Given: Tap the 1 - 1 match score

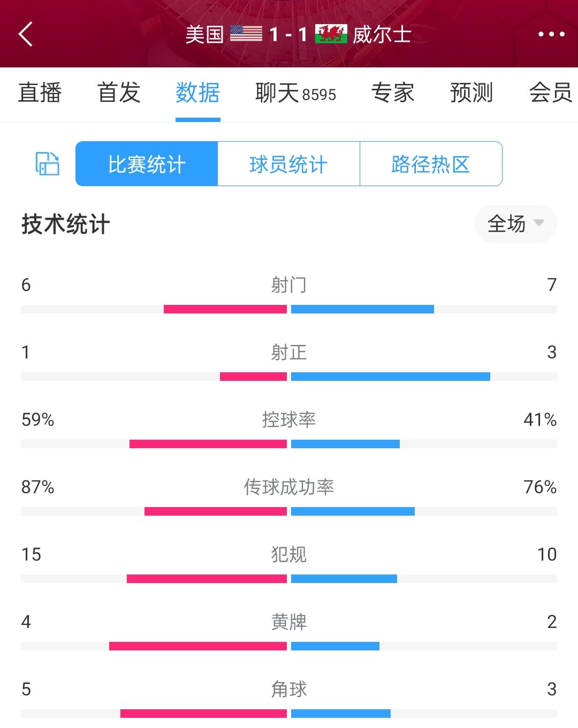Looking at the screenshot, I should (288, 35).
